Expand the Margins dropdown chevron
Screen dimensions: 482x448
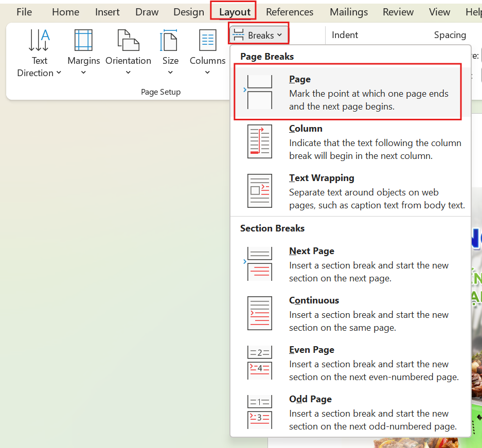(83, 73)
